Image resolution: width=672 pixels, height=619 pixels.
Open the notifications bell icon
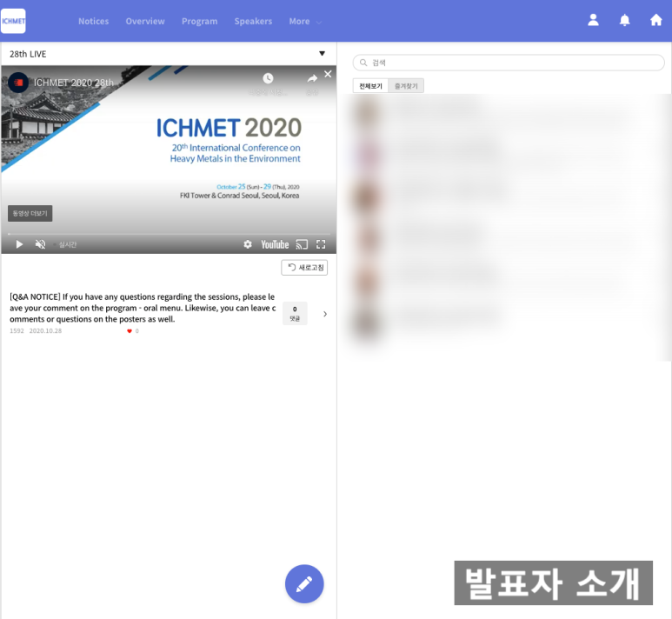point(625,20)
